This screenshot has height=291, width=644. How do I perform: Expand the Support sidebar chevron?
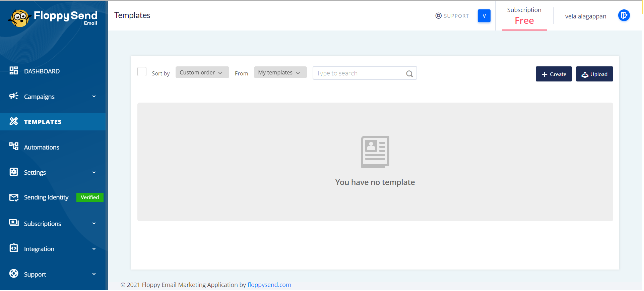coord(94,274)
